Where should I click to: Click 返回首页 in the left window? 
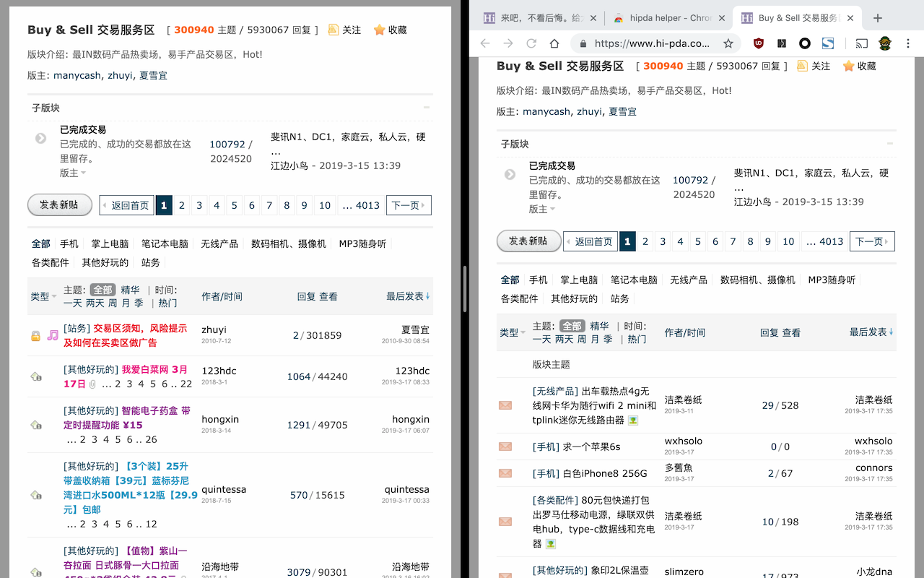(x=126, y=205)
